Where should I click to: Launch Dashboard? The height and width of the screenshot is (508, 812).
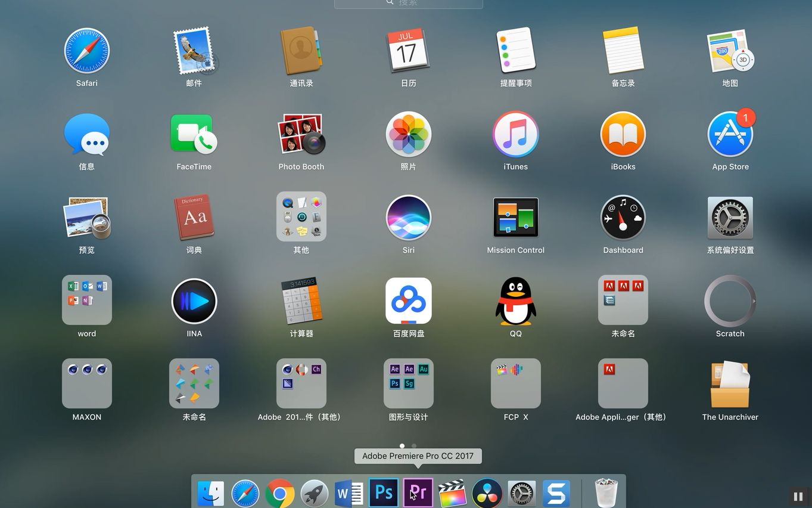coord(623,218)
